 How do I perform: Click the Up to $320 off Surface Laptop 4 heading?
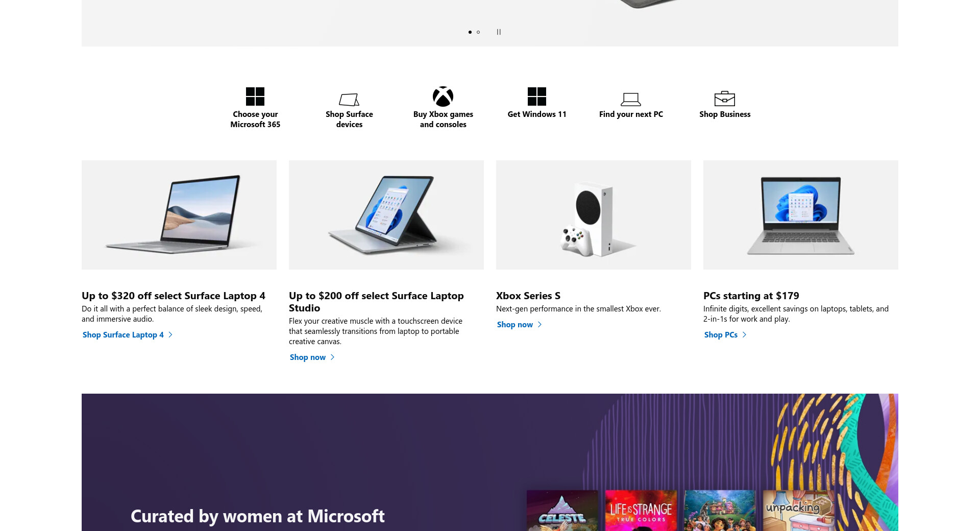[174, 296]
